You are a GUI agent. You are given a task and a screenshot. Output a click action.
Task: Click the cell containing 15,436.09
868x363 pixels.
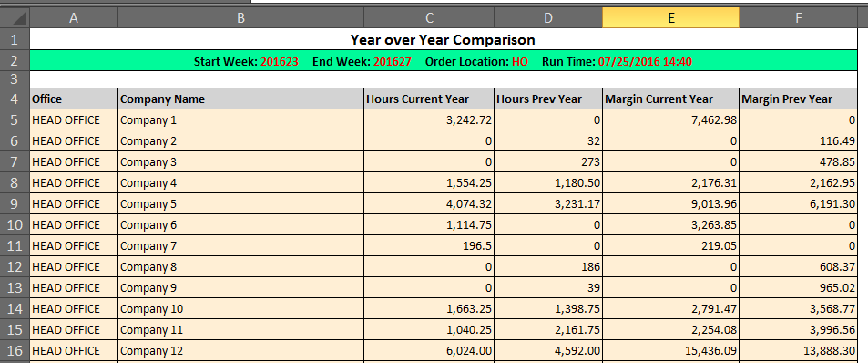[x=670, y=351]
